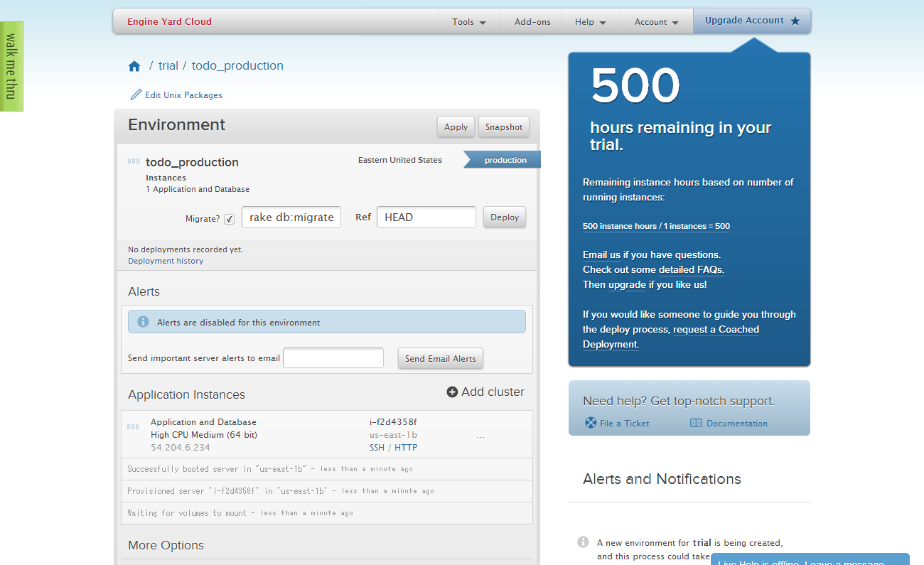The width and height of the screenshot is (924, 565).
Task: Click the plus icon next to Add cluster
Action: click(452, 392)
